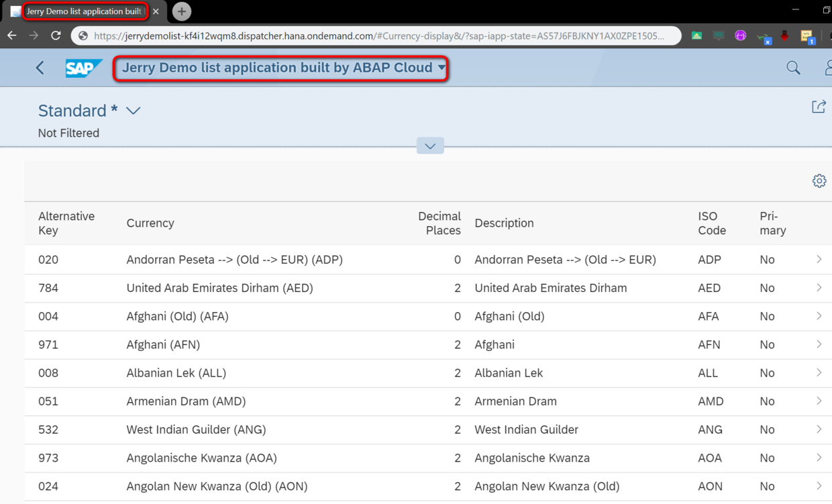Open the Standard variant dropdown
The width and height of the screenshot is (832, 504).
[x=133, y=111]
